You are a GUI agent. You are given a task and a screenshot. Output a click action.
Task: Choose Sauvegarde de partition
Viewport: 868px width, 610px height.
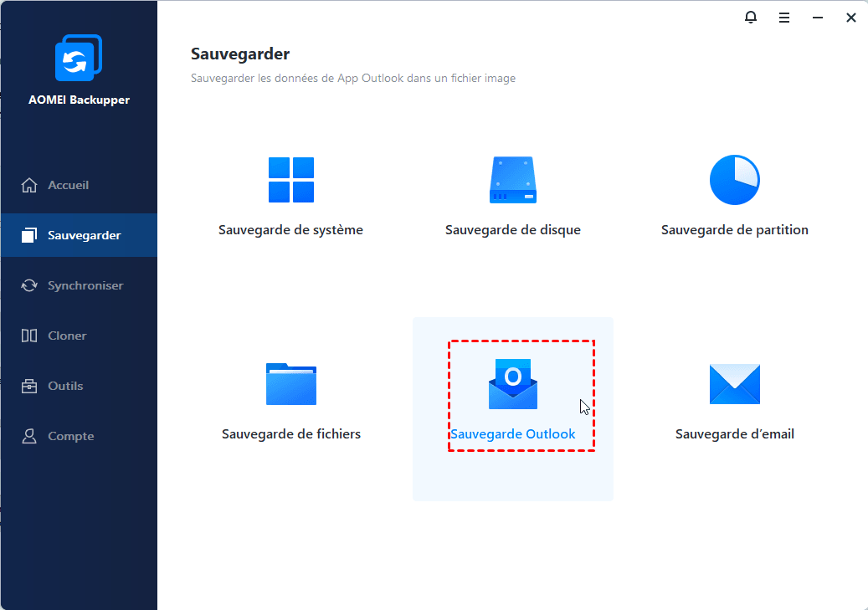[x=735, y=230]
